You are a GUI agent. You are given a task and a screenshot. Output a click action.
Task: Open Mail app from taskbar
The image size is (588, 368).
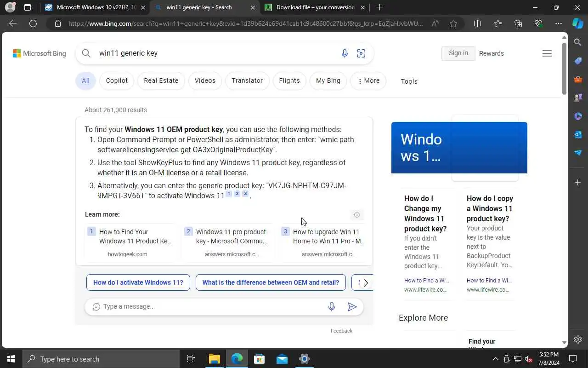[x=282, y=359]
